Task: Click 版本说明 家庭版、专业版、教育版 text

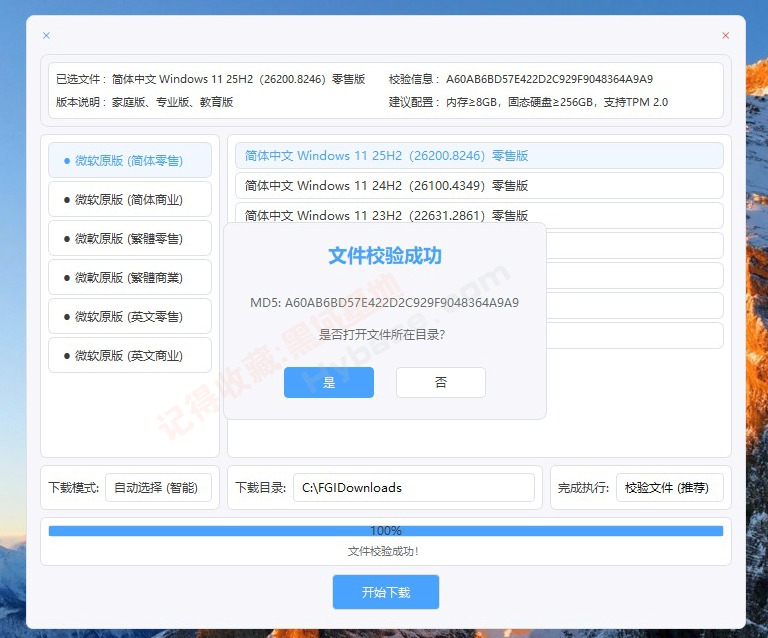Action: pyautogui.click(x=172, y=102)
